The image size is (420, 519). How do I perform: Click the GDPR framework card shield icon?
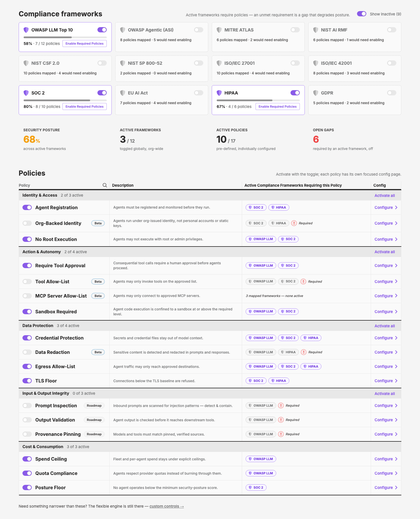[x=316, y=93]
